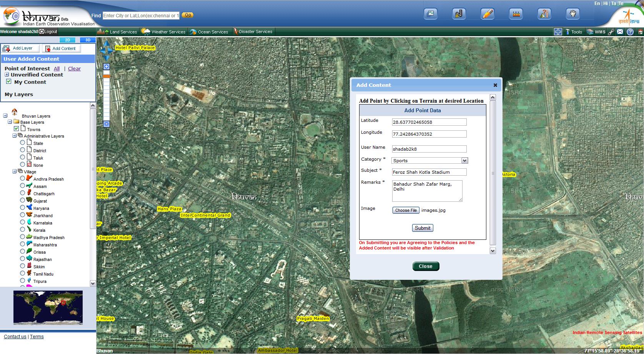This screenshot has height=354, width=644.
Task: Click the Maharashtra state map icon
Action: coord(29,244)
